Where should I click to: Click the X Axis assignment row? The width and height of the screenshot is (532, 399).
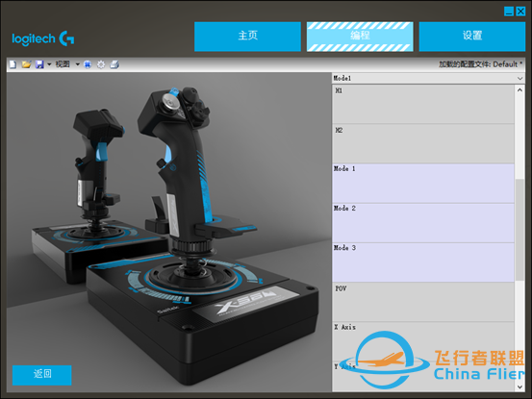pos(423,341)
